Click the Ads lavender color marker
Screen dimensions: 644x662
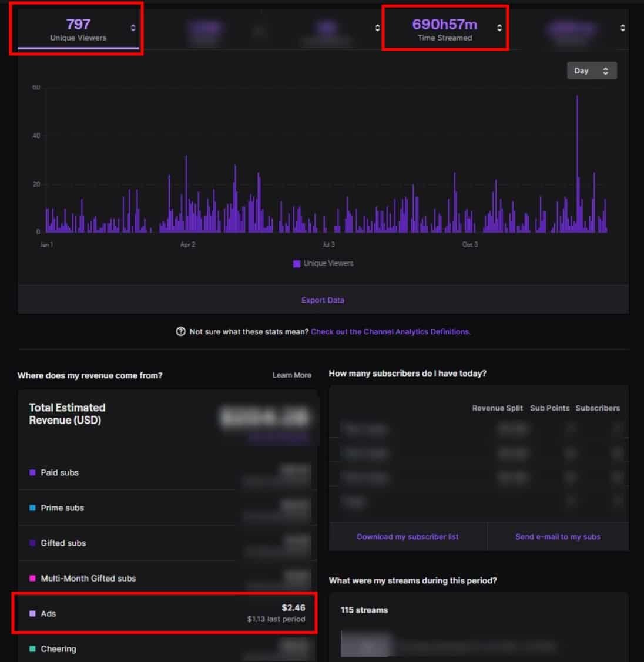coord(32,614)
